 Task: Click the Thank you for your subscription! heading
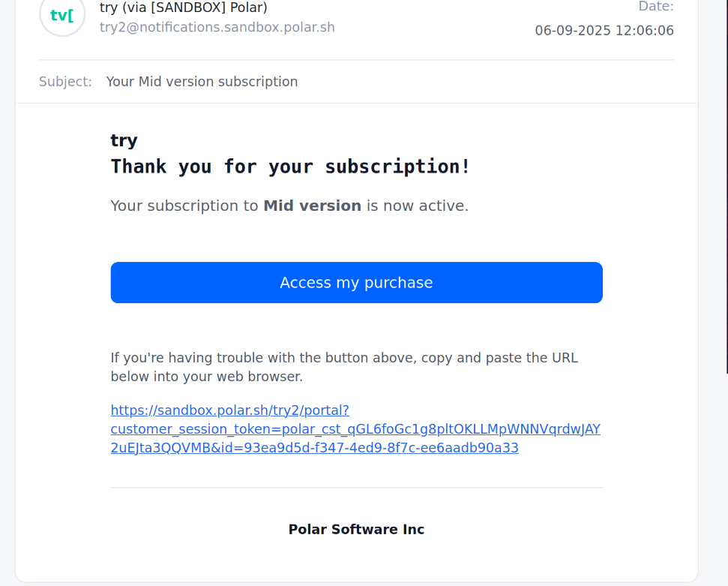tap(290, 167)
